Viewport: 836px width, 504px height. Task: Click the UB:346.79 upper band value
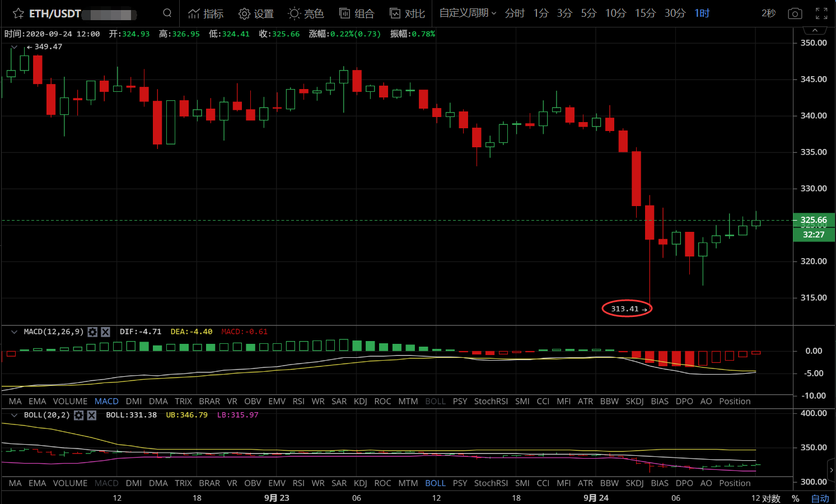pos(186,415)
